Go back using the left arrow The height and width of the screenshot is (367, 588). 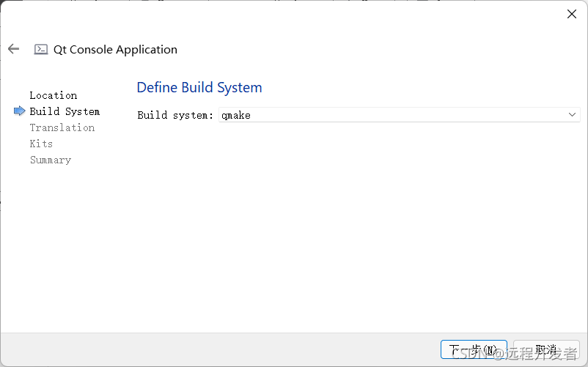point(13,49)
